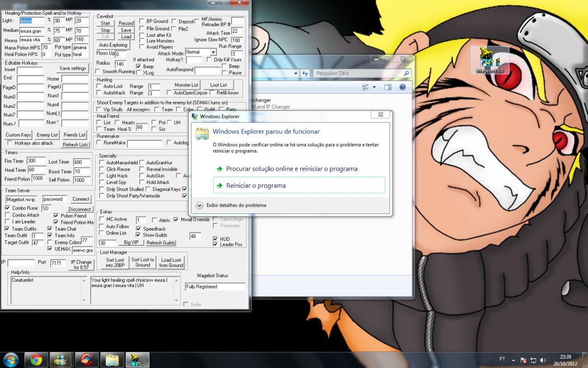Click the Cavebot Start button
588x368 pixels.
105,23
